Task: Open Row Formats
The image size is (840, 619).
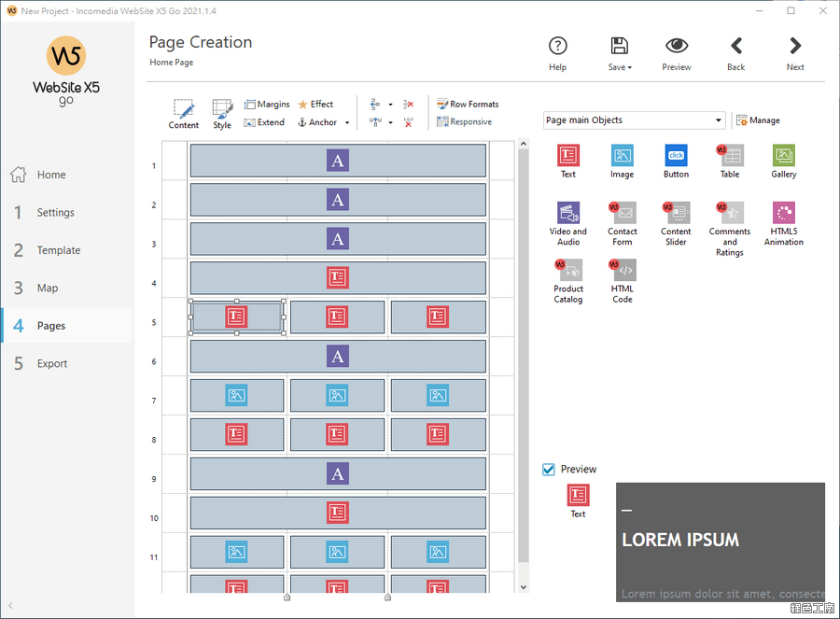Action: point(468,104)
